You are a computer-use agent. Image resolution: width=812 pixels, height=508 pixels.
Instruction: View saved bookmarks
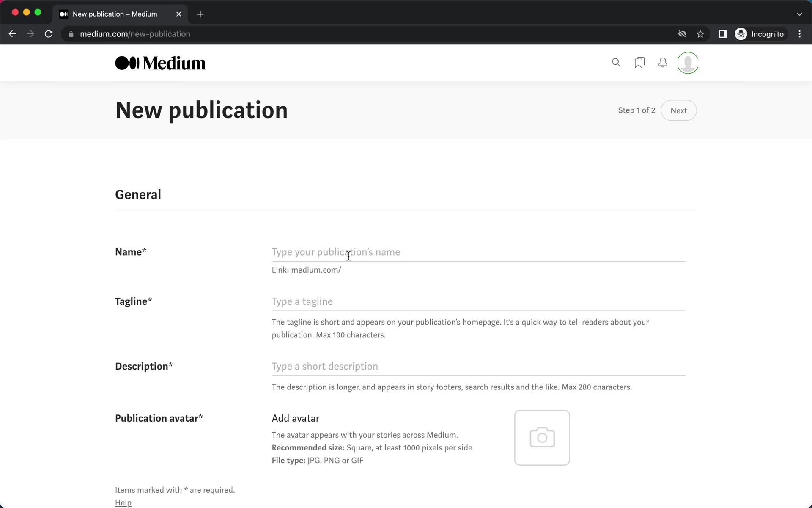[x=639, y=63]
